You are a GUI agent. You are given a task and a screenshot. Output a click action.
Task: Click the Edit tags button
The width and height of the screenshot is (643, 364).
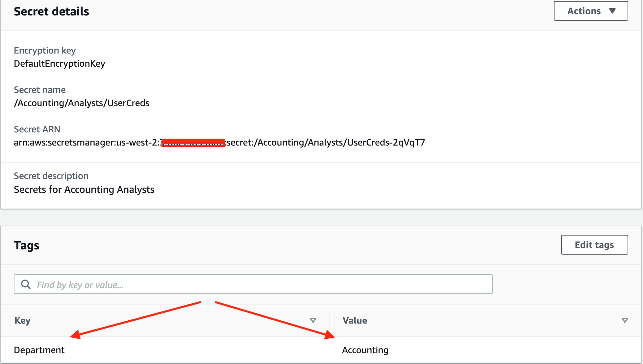(x=594, y=244)
